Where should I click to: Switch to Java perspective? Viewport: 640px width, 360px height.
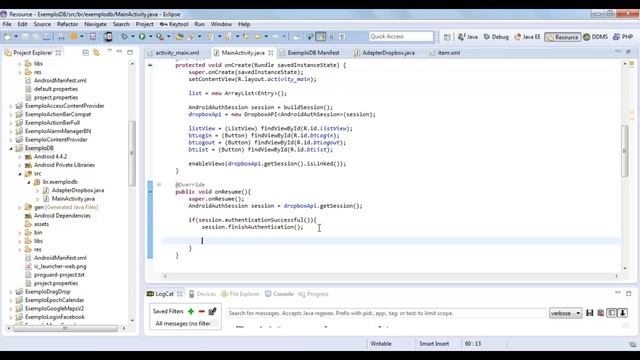click(468, 37)
